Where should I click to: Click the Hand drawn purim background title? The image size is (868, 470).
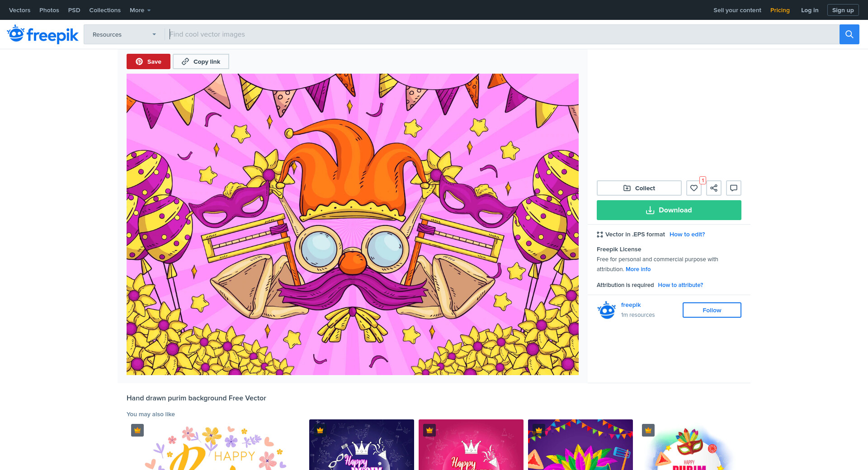(196, 398)
